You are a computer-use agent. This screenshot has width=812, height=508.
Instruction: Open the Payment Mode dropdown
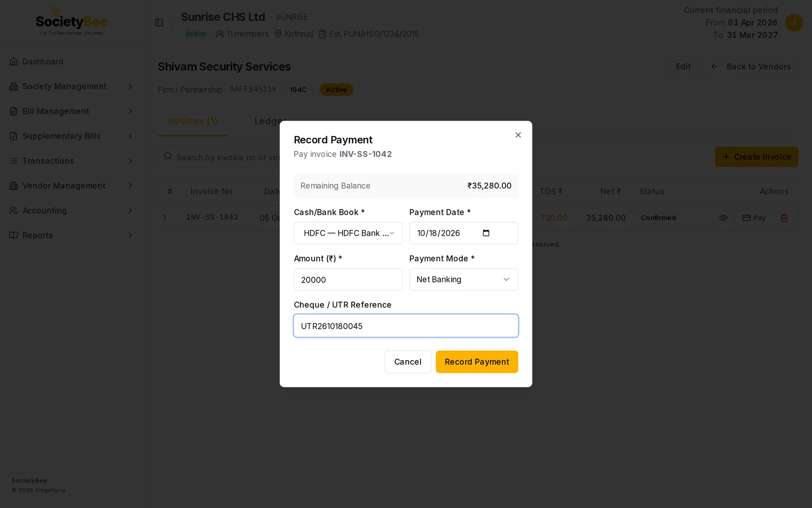pyautogui.click(x=464, y=279)
